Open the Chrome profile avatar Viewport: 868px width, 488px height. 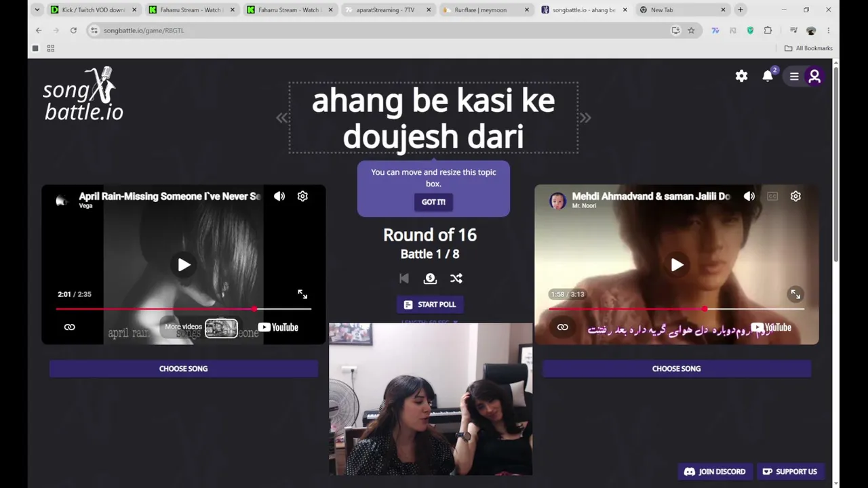point(811,30)
